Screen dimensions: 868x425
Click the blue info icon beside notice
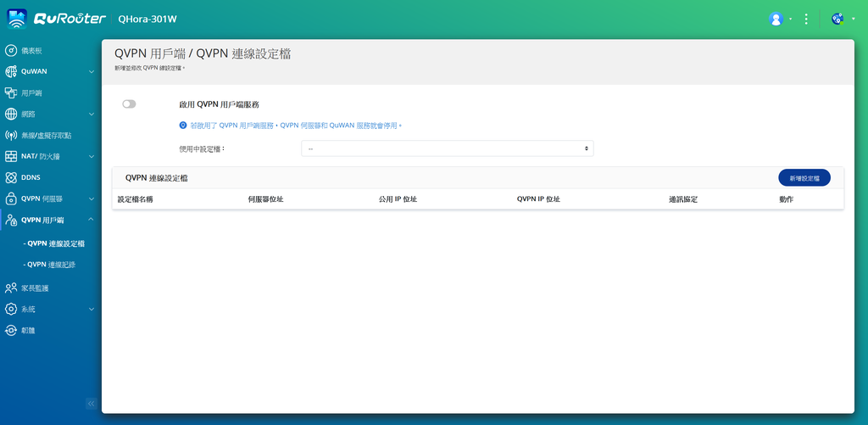[x=183, y=126]
